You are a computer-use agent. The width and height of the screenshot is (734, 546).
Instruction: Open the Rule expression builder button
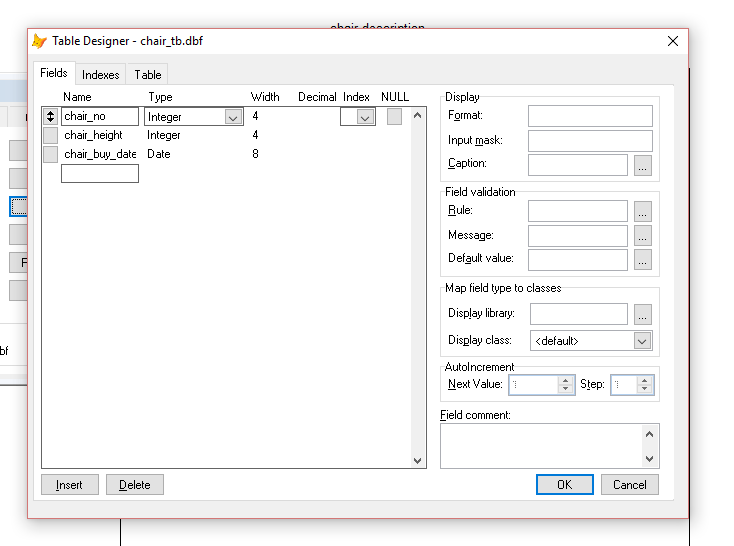(643, 211)
